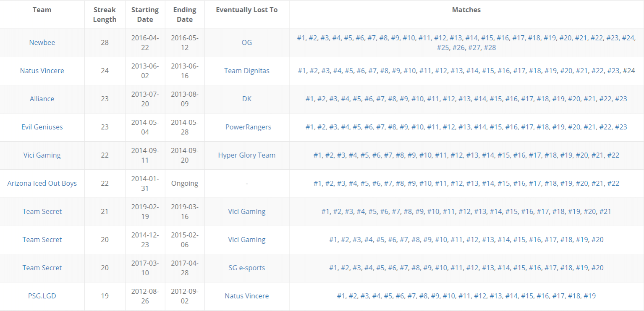Open the Arizona Iced Out Boys link
644x311 pixels.
[x=42, y=183]
